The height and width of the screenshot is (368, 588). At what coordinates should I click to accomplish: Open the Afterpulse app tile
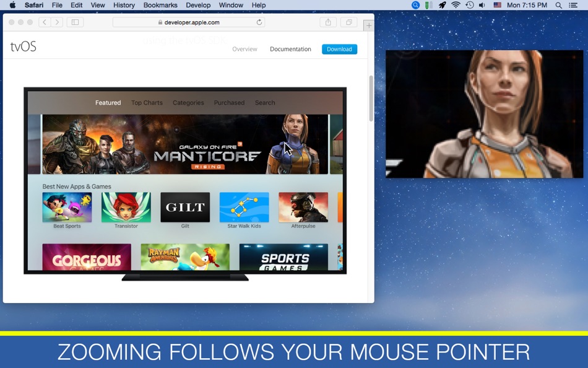click(x=303, y=208)
